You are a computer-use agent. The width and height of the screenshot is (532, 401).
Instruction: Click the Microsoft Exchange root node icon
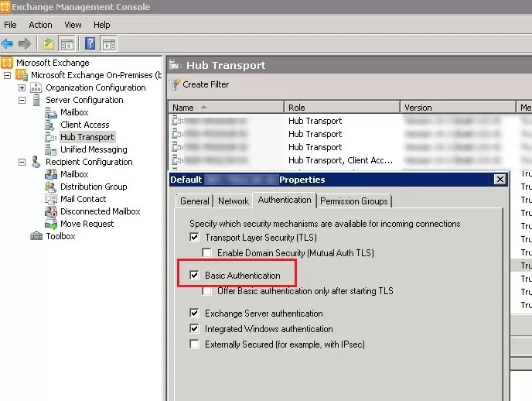pos(7,63)
